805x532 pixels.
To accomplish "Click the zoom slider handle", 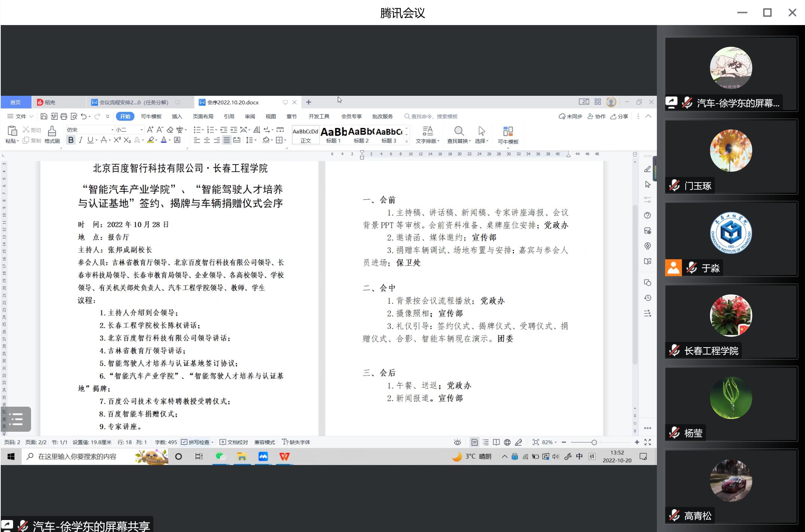I will [594, 442].
